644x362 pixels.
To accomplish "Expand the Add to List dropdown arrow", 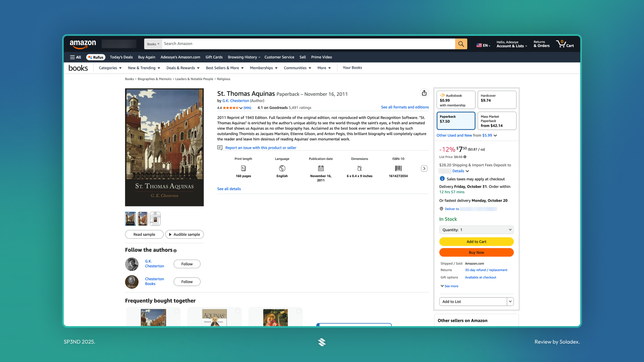I will (510, 302).
